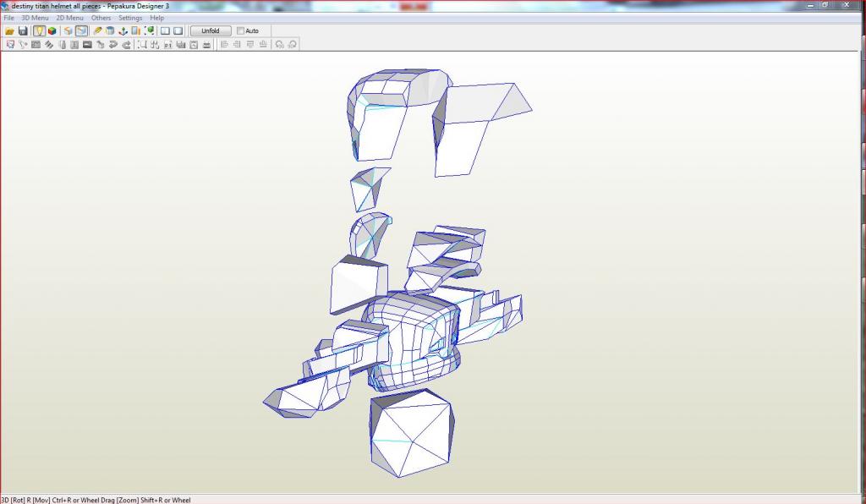The width and height of the screenshot is (866, 504).
Task: Click the dense helmet mesh in the center of 3D view
Action: coord(412,342)
